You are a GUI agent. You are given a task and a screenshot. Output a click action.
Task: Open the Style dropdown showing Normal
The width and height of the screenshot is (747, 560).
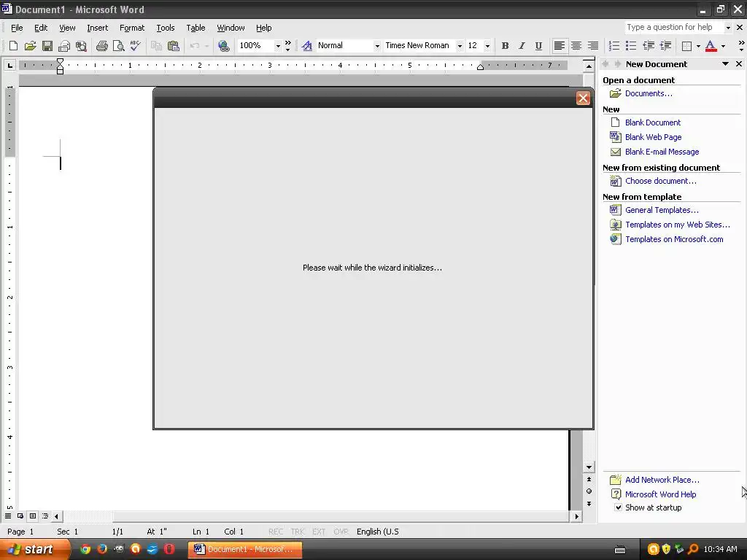(377, 46)
